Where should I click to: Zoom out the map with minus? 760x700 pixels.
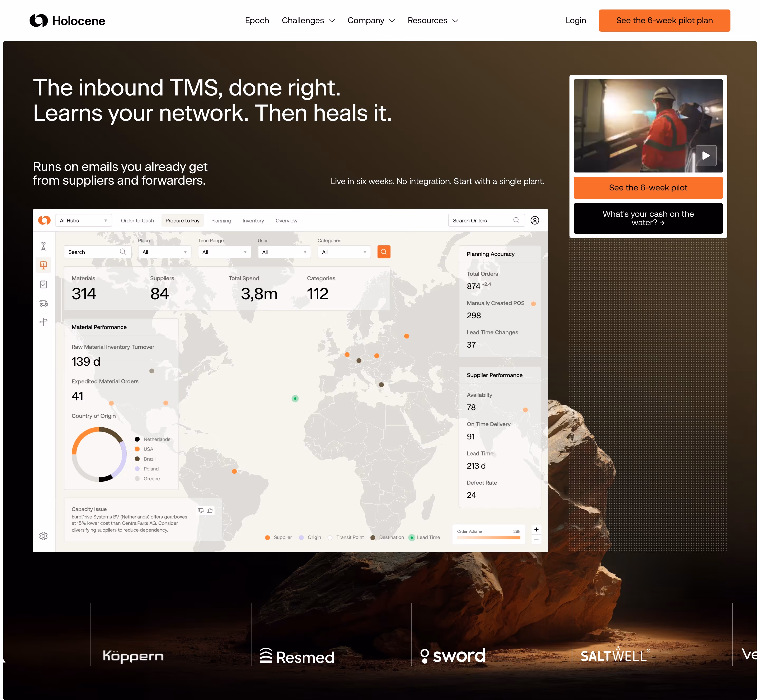[536, 539]
